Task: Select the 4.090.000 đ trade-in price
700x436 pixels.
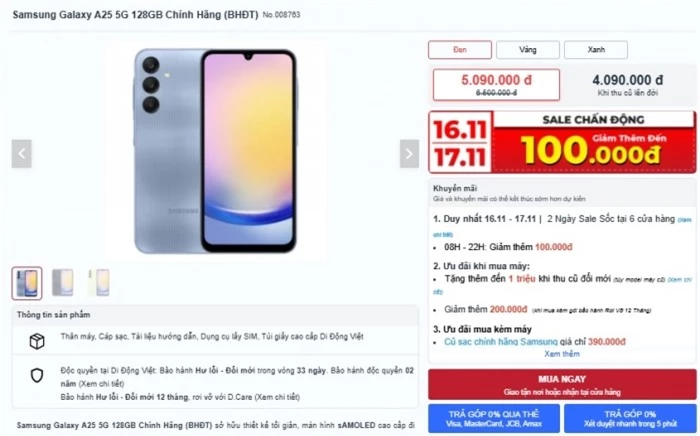Action: pos(627,85)
